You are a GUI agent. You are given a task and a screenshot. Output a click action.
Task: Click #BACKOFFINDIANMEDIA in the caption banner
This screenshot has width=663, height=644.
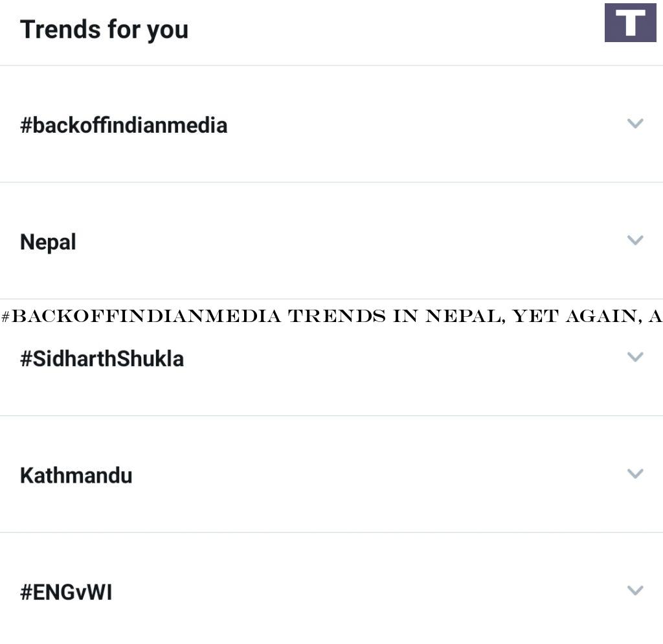pos(141,316)
